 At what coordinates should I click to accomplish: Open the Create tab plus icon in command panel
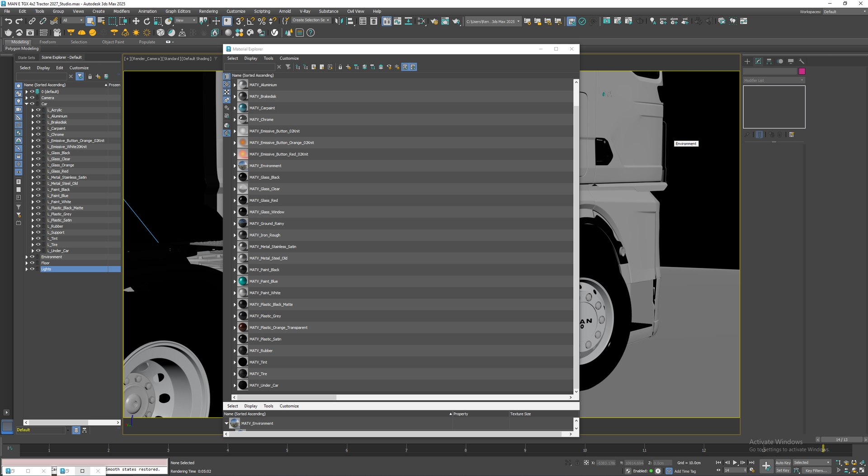tap(747, 61)
